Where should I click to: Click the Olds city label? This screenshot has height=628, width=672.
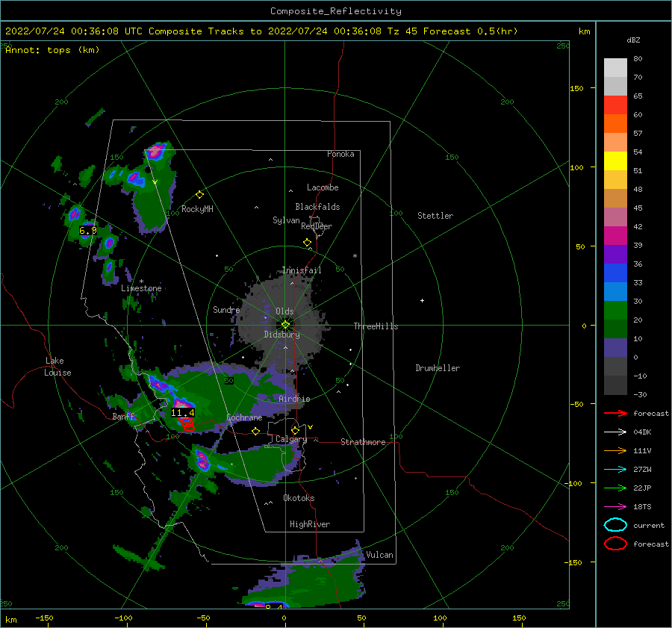coord(284,311)
